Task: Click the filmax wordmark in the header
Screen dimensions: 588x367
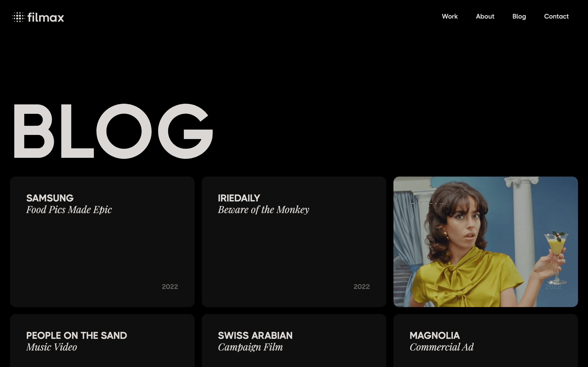Action: [x=46, y=18]
